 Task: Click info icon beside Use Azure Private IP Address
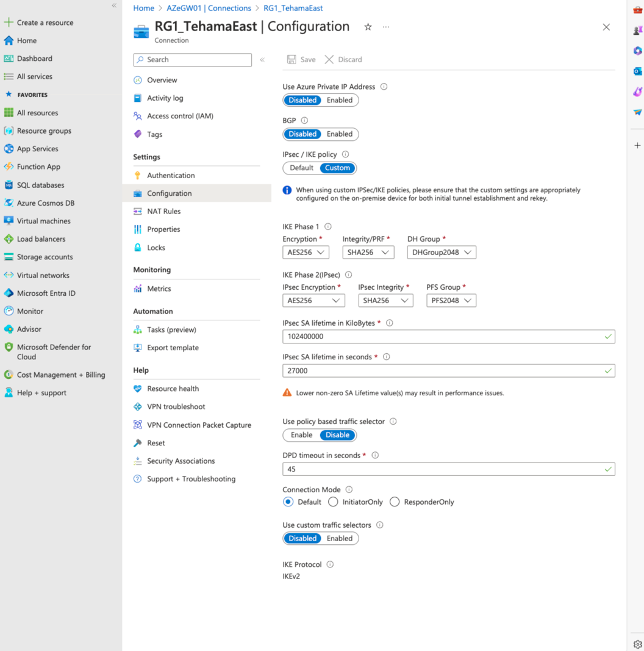pos(384,87)
